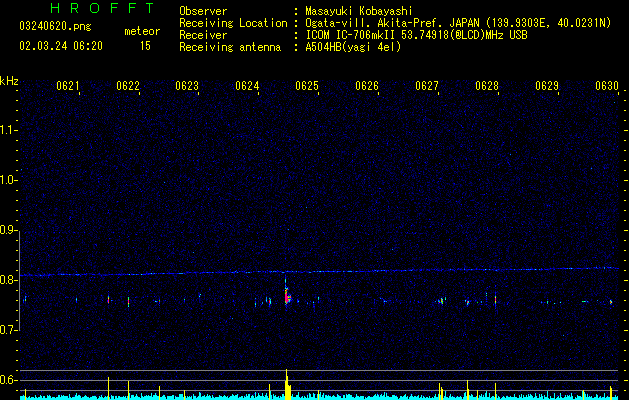The image size is (629, 400).
Task: Click the 'Receiving antenna' field label
Action: (x=230, y=48)
